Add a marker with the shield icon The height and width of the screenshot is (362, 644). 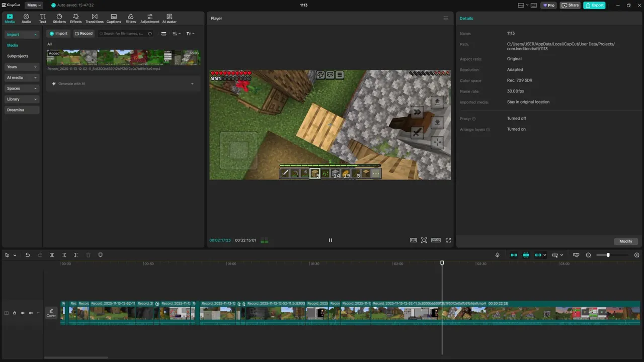coord(100,255)
